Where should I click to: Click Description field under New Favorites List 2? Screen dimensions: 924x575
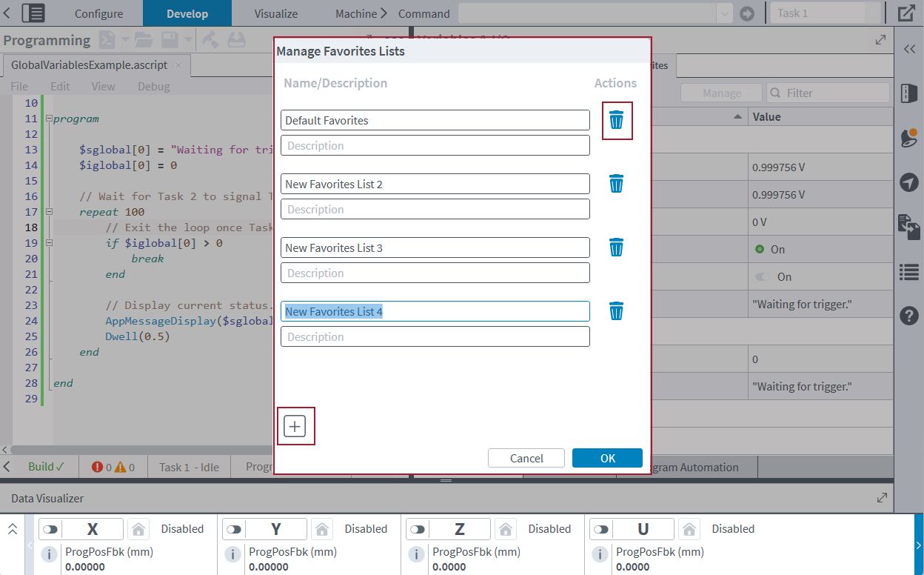pyautogui.click(x=435, y=209)
